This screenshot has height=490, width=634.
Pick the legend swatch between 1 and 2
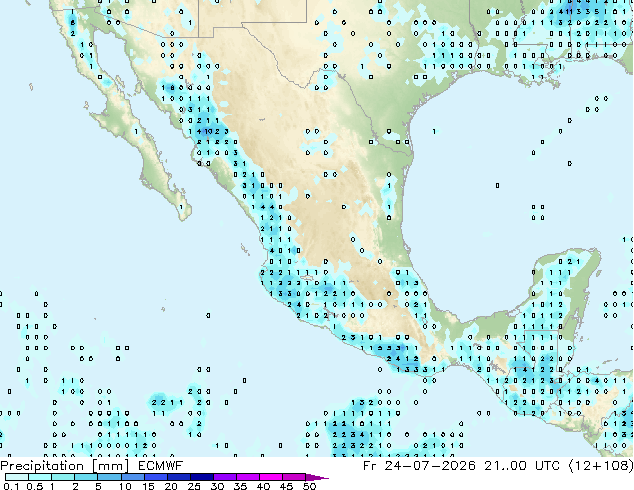[63, 477]
